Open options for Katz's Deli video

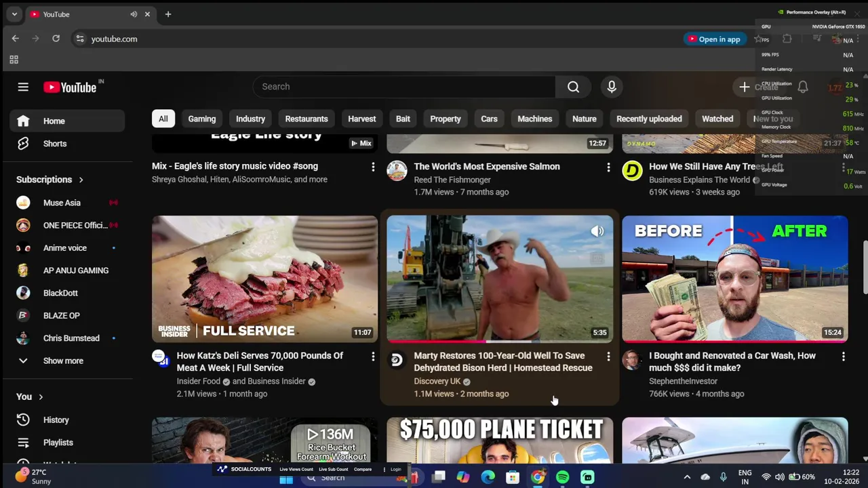tap(372, 356)
